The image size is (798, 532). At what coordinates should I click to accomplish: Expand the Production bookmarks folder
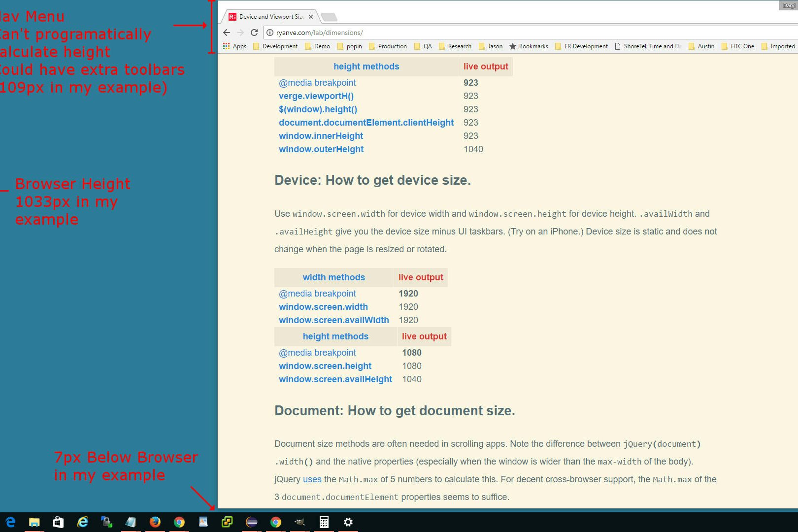point(387,46)
